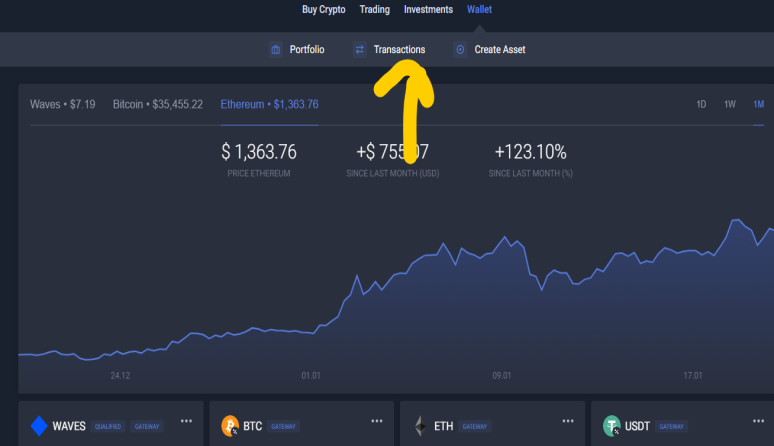Click the GATEWAY badge on BTC card

pos(283,426)
